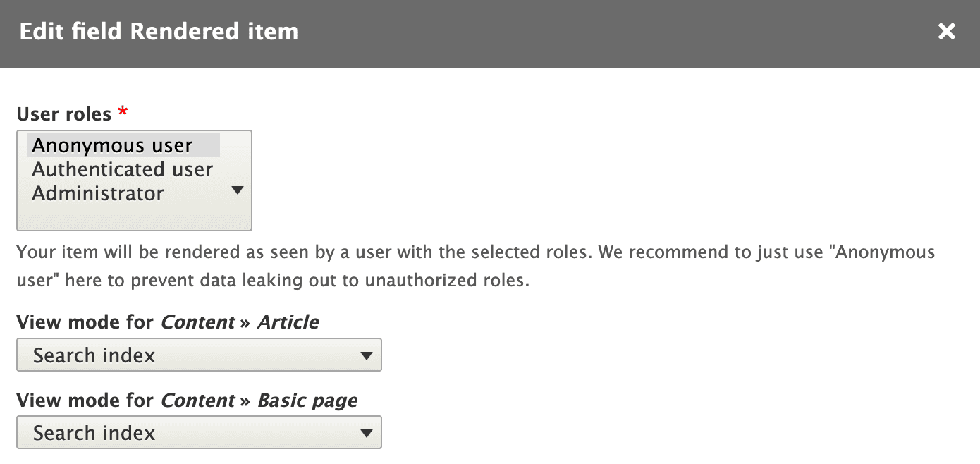
Task: Select the Administrator role in the list
Action: pos(98,193)
